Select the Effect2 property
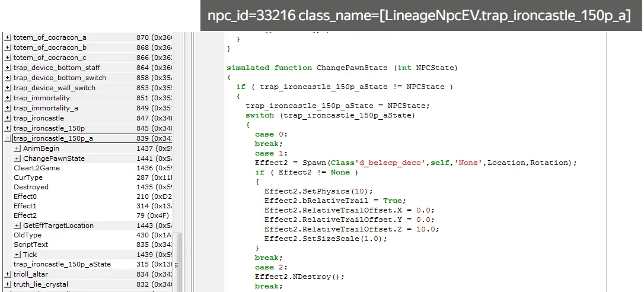 coord(25,215)
